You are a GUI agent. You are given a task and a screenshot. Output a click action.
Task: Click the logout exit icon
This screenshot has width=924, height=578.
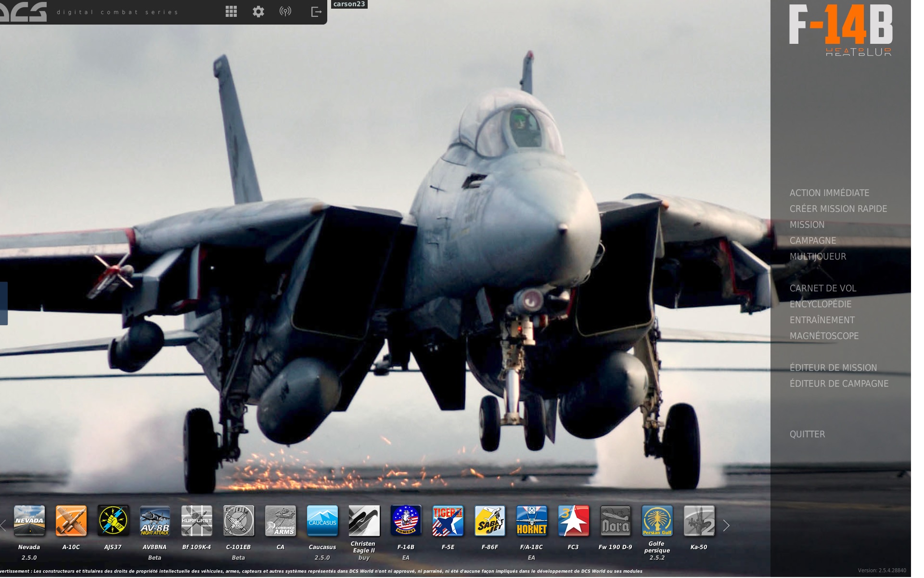click(x=316, y=12)
